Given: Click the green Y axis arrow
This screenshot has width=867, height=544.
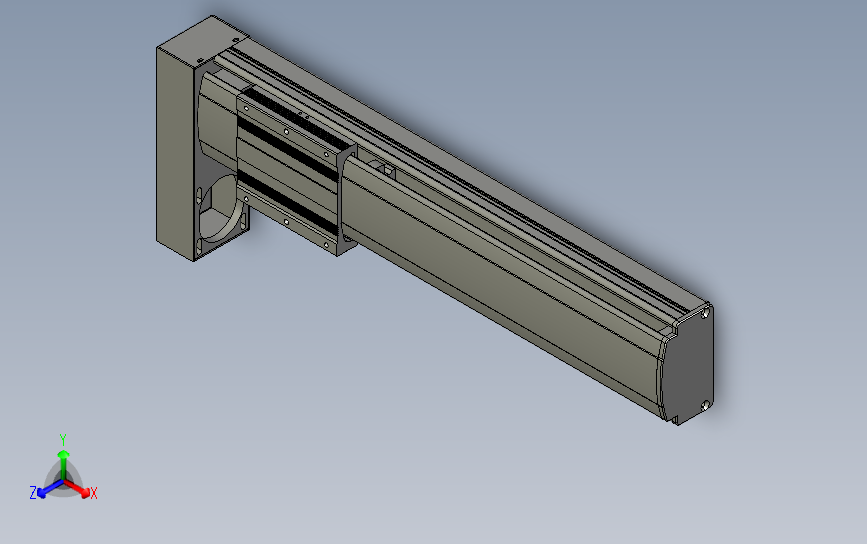Looking at the screenshot, I should pos(64,465).
